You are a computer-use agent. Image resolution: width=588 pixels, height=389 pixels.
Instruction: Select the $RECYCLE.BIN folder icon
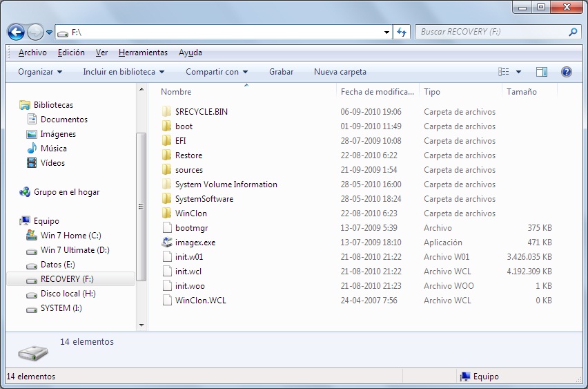pos(166,111)
